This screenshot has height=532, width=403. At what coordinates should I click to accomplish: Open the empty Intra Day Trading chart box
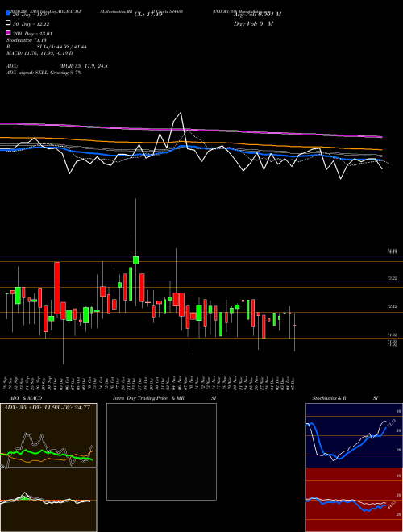pos(161,451)
